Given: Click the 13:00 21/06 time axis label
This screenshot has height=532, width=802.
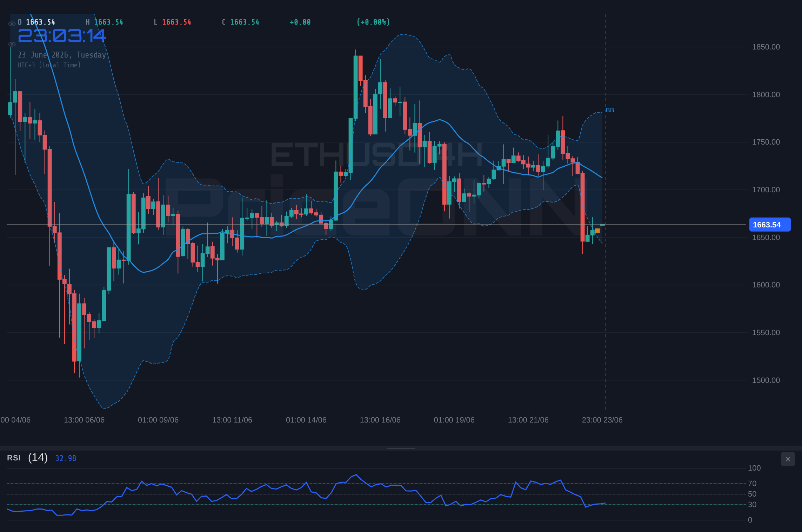Looking at the screenshot, I should pyautogui.click(x=528, y=420).
